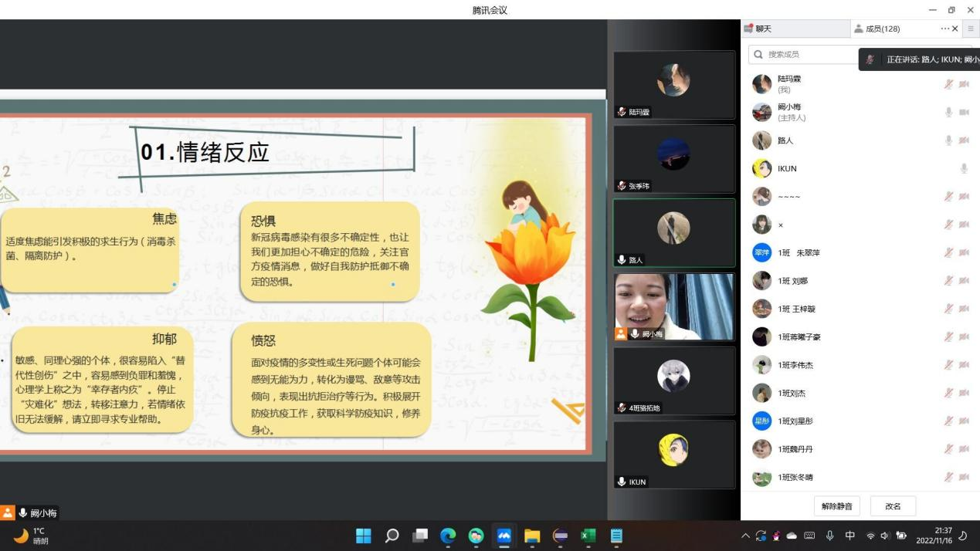Click the camera icon beside 阚小梅
This screenshot has height=551, width=980.
[x=964, y=112]
